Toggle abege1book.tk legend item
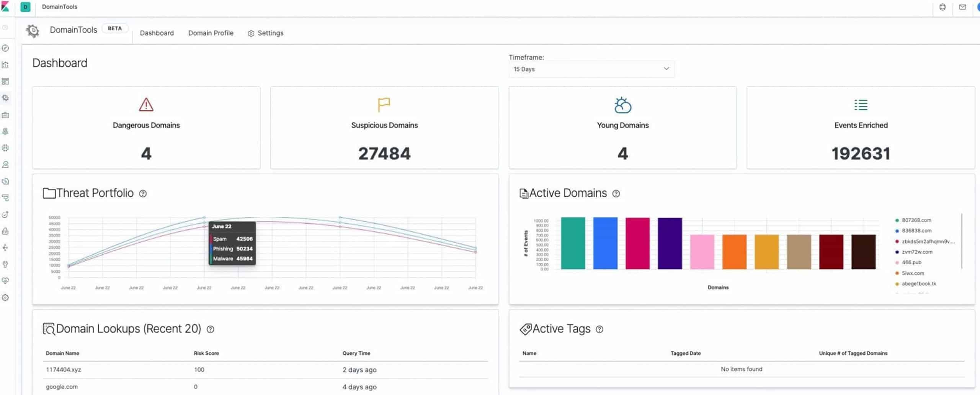The image size is (980, 395). click(x=916, y=284)
